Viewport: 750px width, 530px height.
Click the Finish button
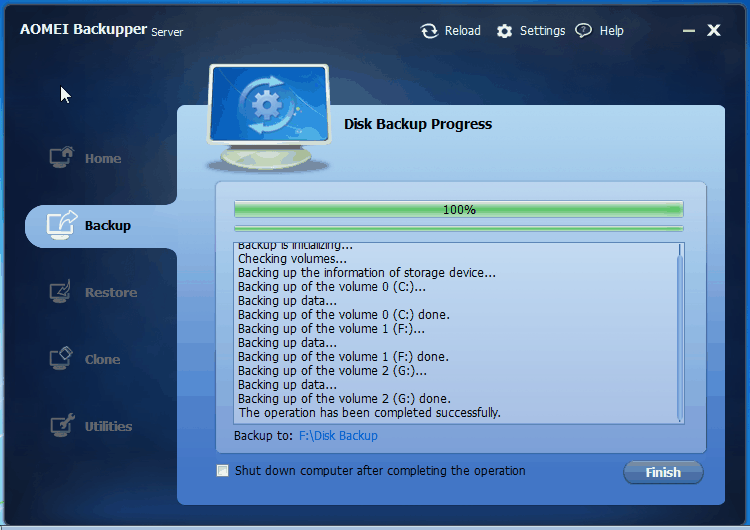663,472
